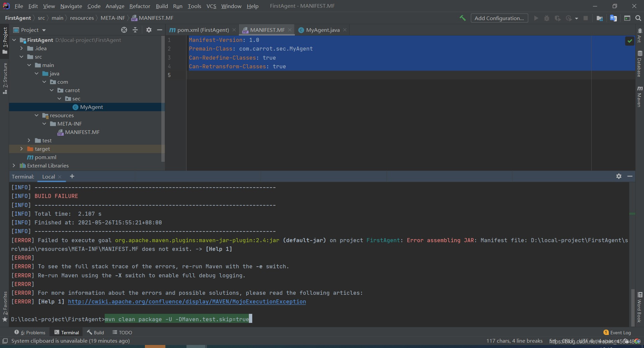Screen dimensions: 644x348
Task: Open the Event Log
Action: [617, 332]
